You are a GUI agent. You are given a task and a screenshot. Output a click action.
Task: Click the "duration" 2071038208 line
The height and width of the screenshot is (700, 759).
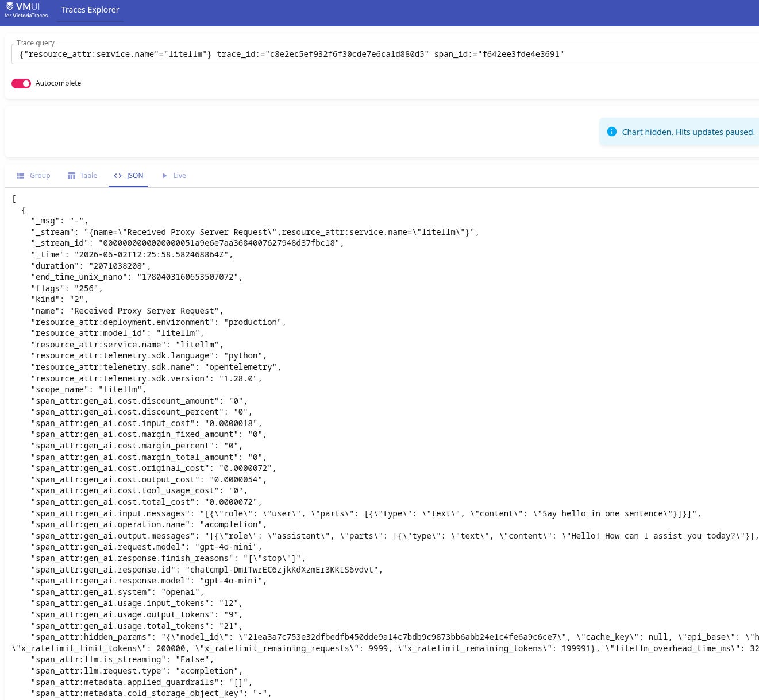coord(91,266)
